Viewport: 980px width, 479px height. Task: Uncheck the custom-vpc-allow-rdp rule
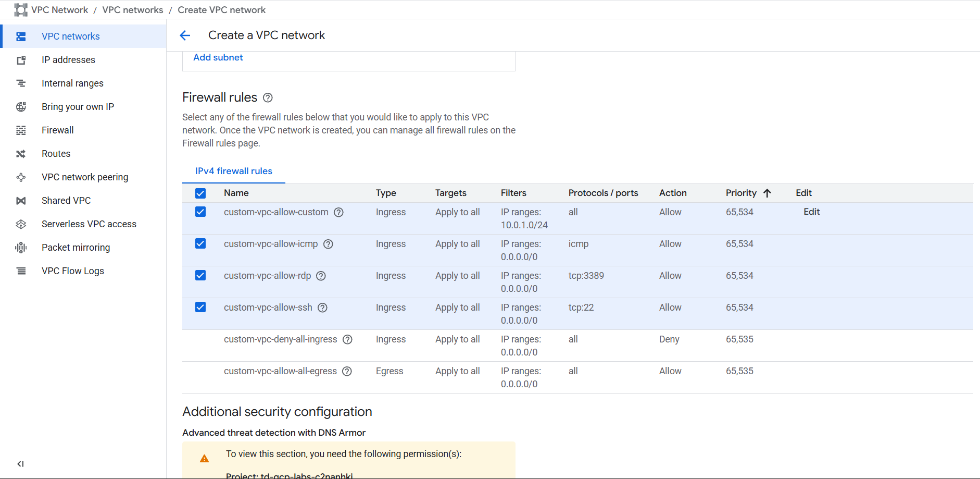tap(200, 276)
